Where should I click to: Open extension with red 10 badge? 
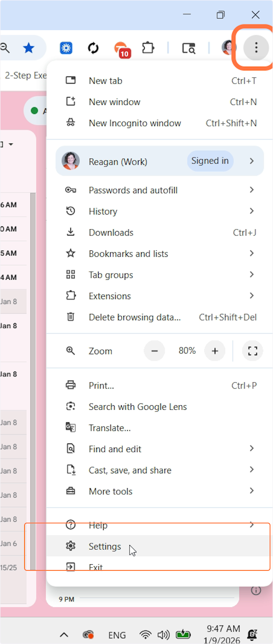click(121, 49)
